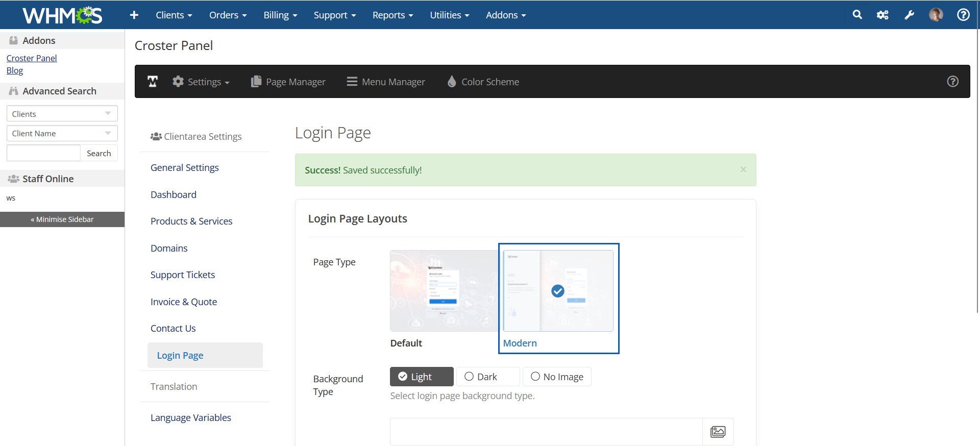The image size is (980, 446).
Task: Open the Client Name field dropdown
Action: click(62, 133)
